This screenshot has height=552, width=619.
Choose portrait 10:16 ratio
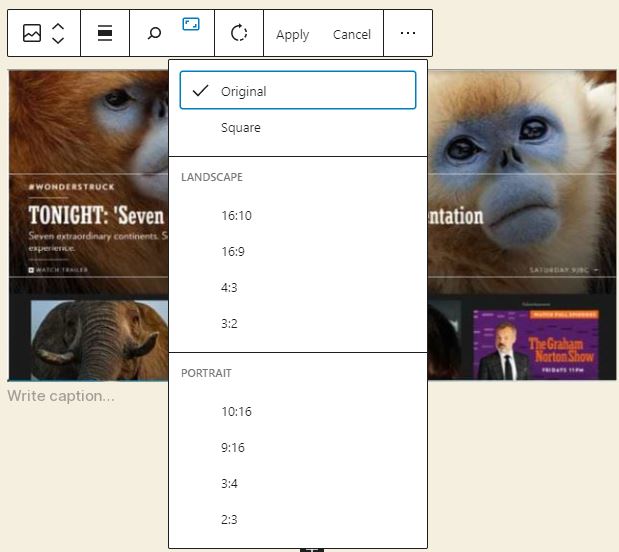pyautogui.click(x=298, y=411)
